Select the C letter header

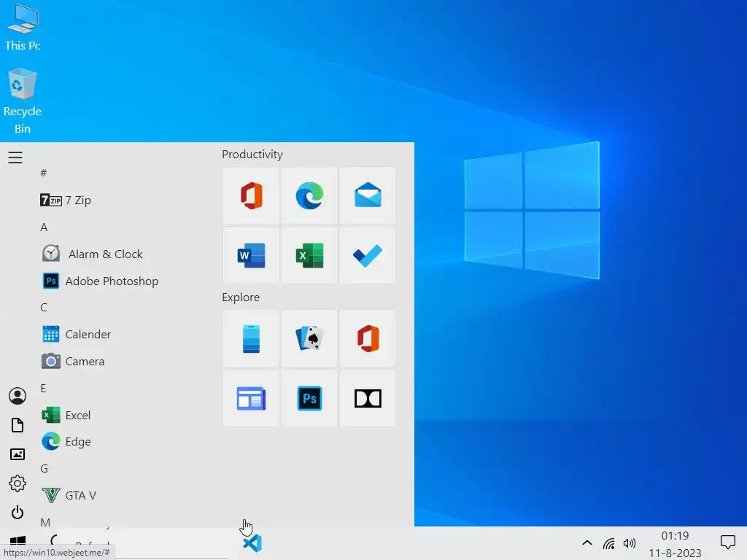[x=44, y=307]
